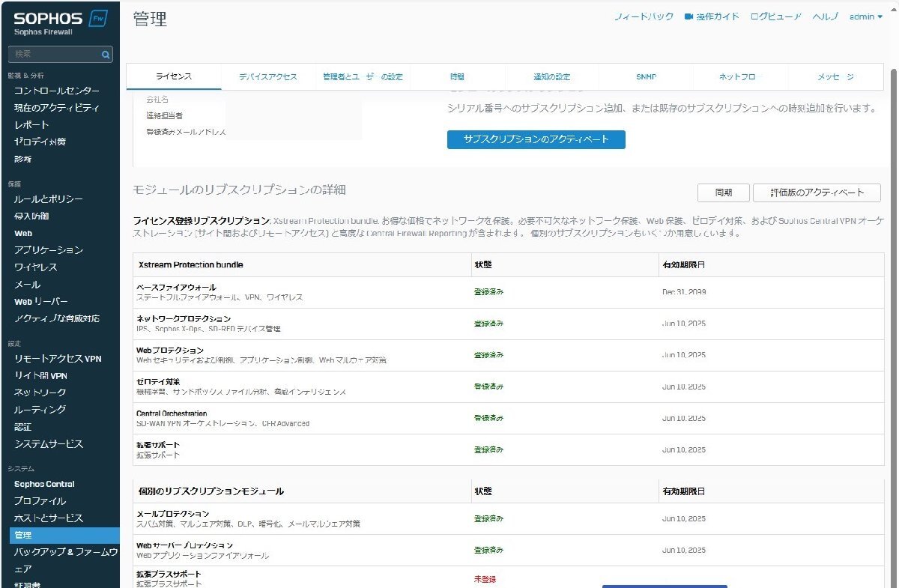The height and width of the screenshot is (588, 899).
Task: Switch to the デバイスアクセス tab
Action: 268,76
